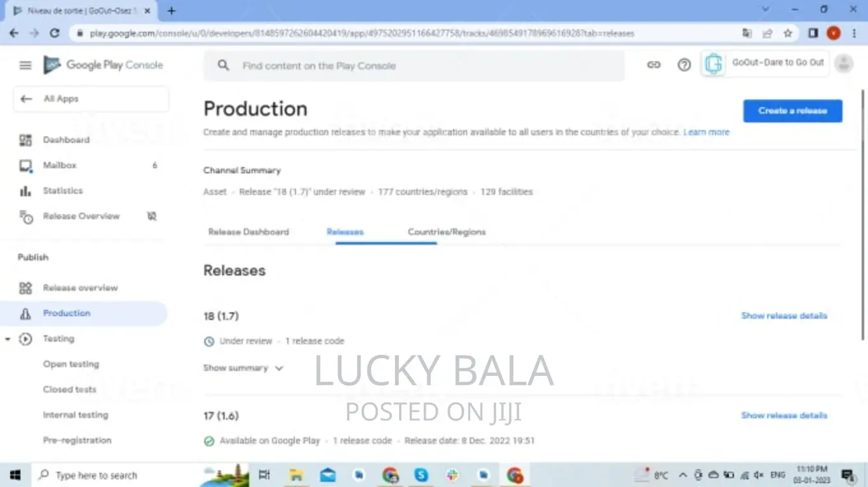This screenshot has height=487, width=868.
Task: Open Slack from the taskbar
Action: point(452,475)
